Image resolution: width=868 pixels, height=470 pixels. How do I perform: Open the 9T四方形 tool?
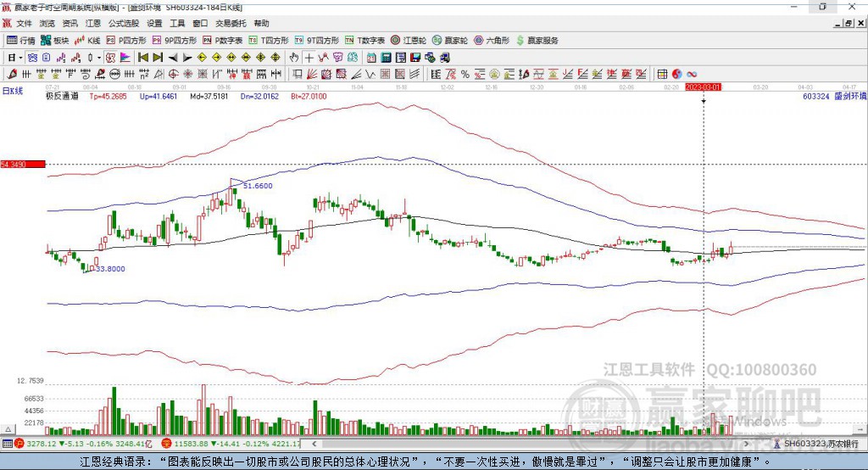tap(317, 40)
